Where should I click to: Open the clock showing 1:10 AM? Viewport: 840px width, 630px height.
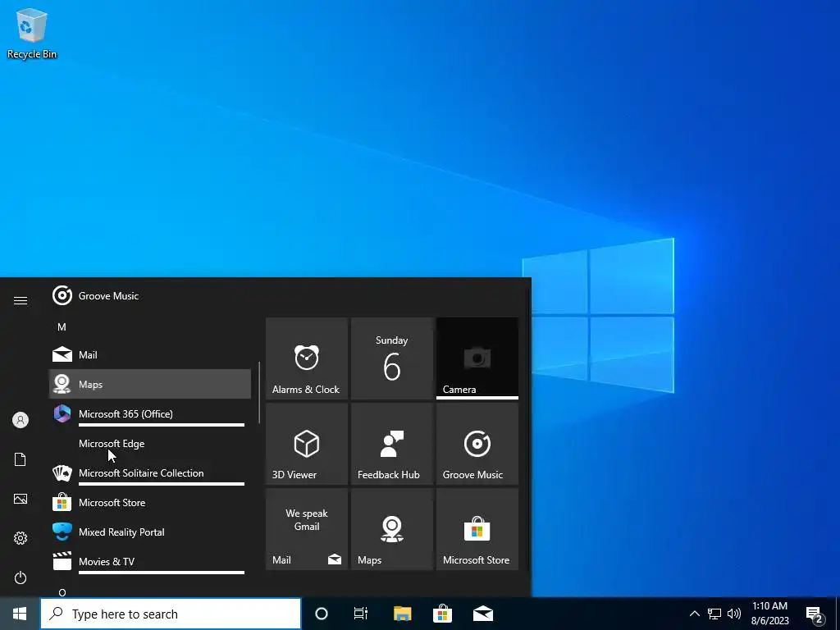coord(769,614)
